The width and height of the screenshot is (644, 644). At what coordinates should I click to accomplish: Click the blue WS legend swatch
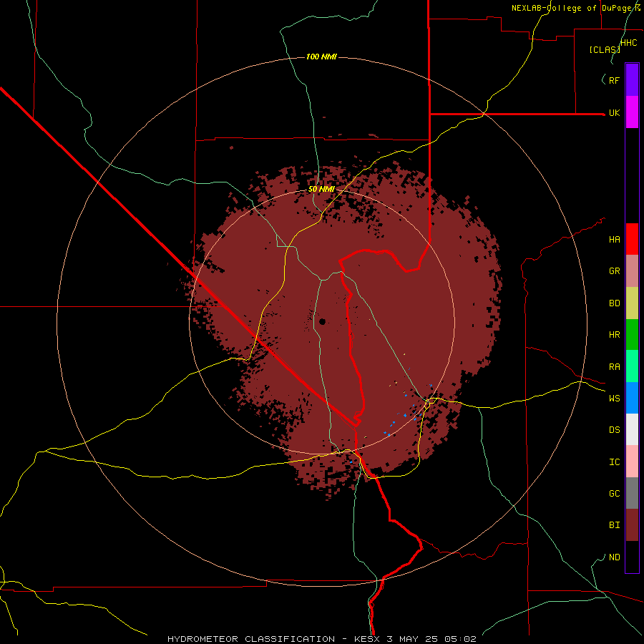632,398
